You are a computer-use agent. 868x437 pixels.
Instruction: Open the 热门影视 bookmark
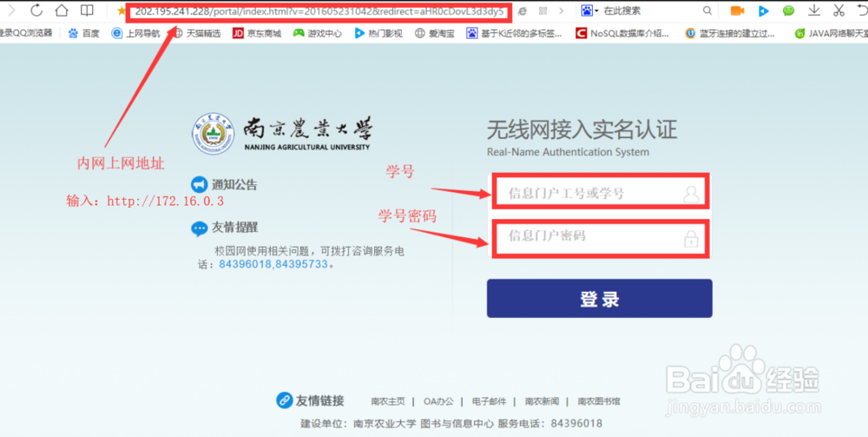pyautogui.click(x=378, y=33)
